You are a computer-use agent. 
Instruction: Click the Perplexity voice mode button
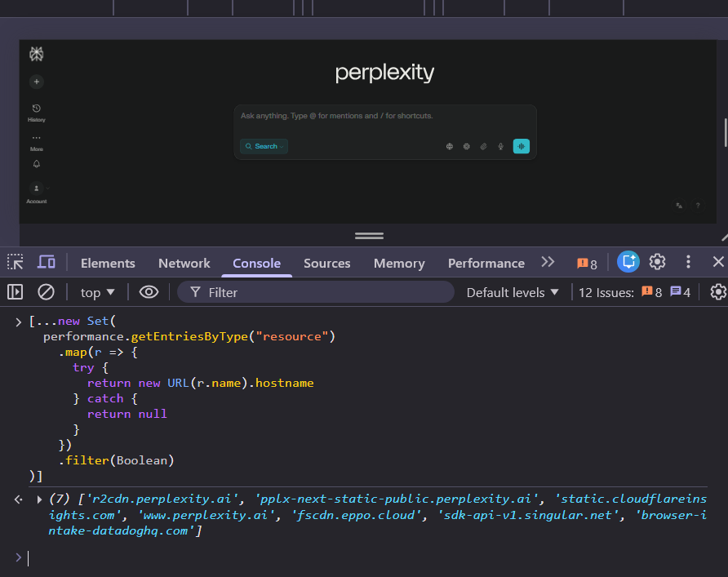tap(521, 146)
